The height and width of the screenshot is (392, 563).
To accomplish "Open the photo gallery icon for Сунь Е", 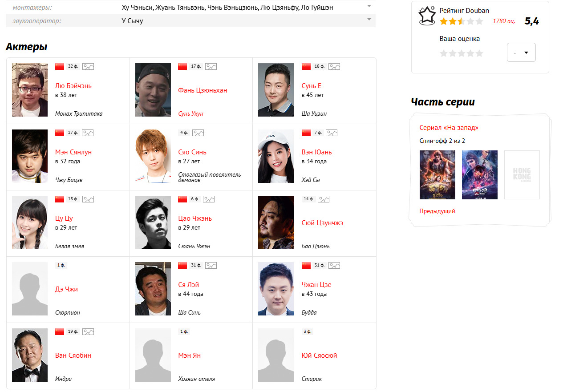I will (x=334, y=66).
